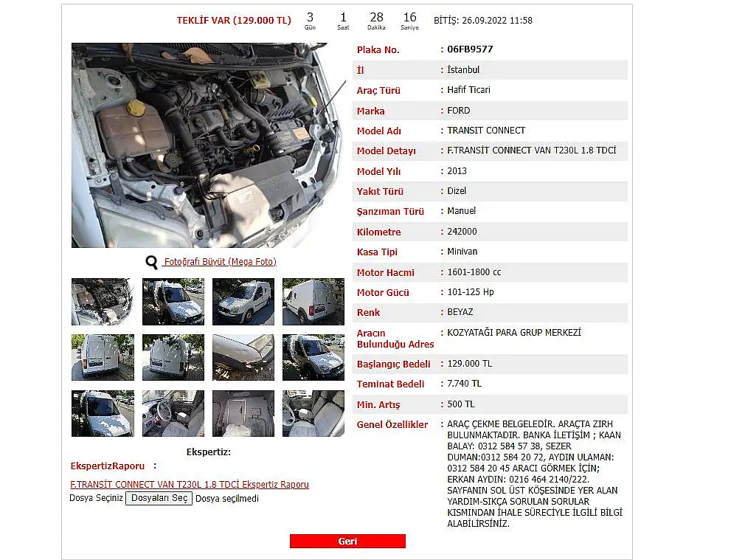Viewport: 731px width, 560px height.
Task: Click the Dosyaları Seç file button
Action: click(x=159, y=498)
